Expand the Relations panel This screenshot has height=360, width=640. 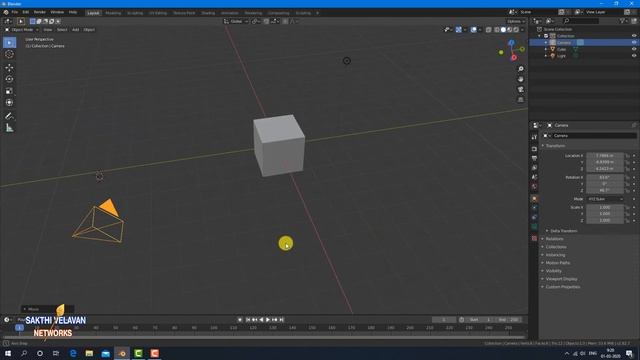click(554, 239)
